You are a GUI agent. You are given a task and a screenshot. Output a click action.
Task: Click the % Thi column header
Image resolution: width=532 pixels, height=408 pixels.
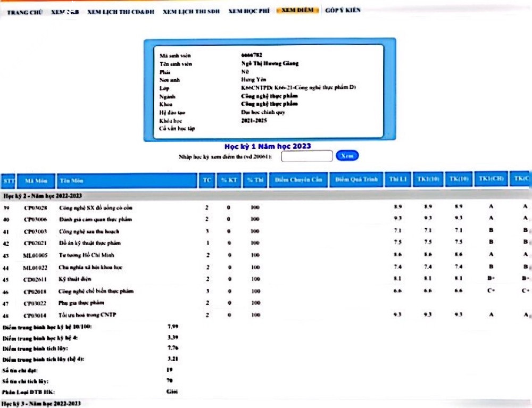(255, 180)
